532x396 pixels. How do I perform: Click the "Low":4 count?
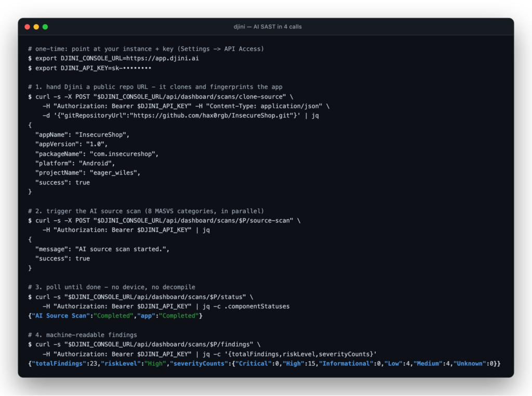click(x=396, y=364)
